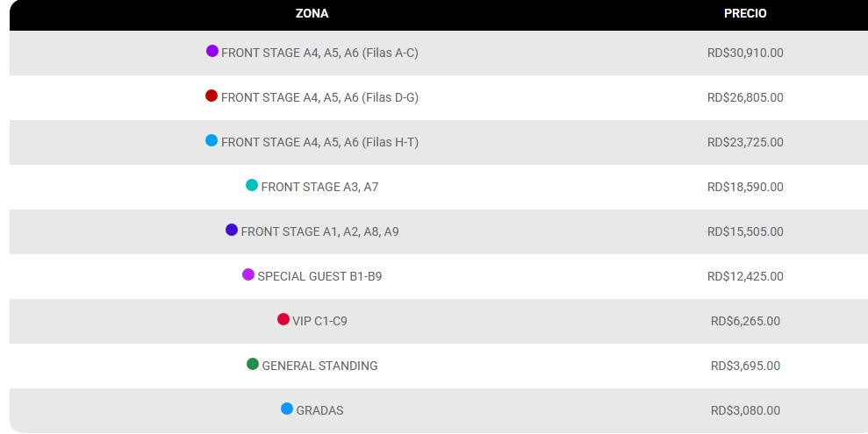The height and width of the screenshot is (434, 868).
Task: Click the teal dot beside Front Stage A3, A7
Action: click(x=252, y=185)
